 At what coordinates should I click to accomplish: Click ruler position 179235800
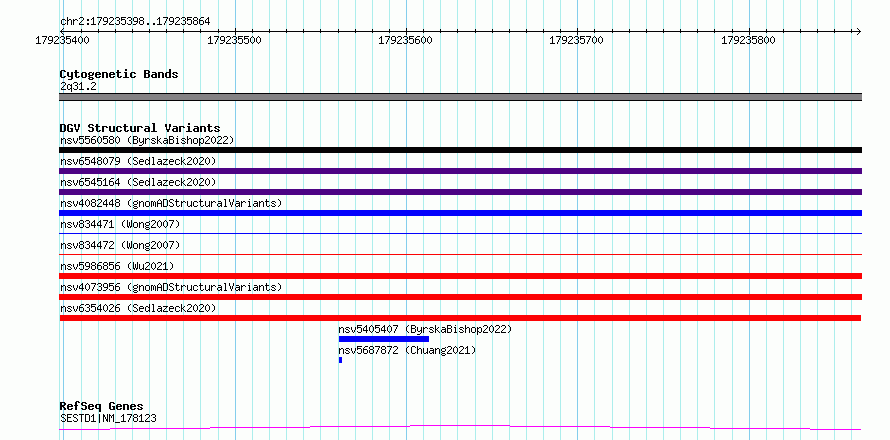(748, 40)
